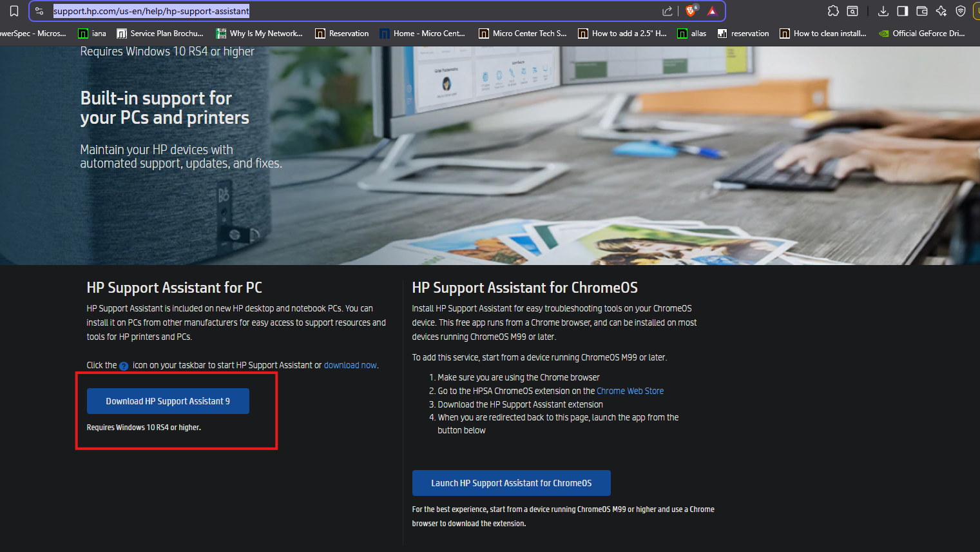The height and width of the screenshot is (552, 980).
Task: Click Built-in support for your PCs heading
Action: coord(165,108)
